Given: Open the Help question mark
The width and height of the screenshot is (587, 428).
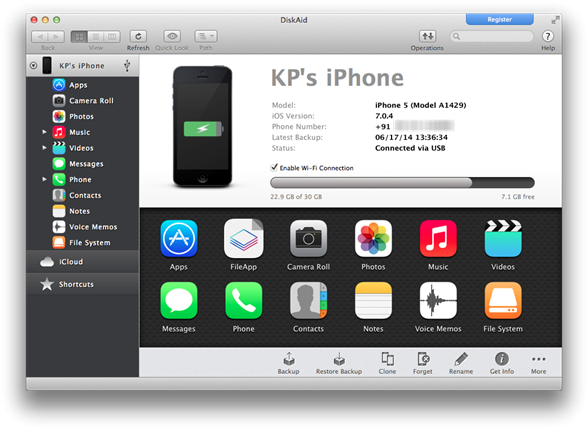Looking at the screenshot, I should (x=548, y=36).
